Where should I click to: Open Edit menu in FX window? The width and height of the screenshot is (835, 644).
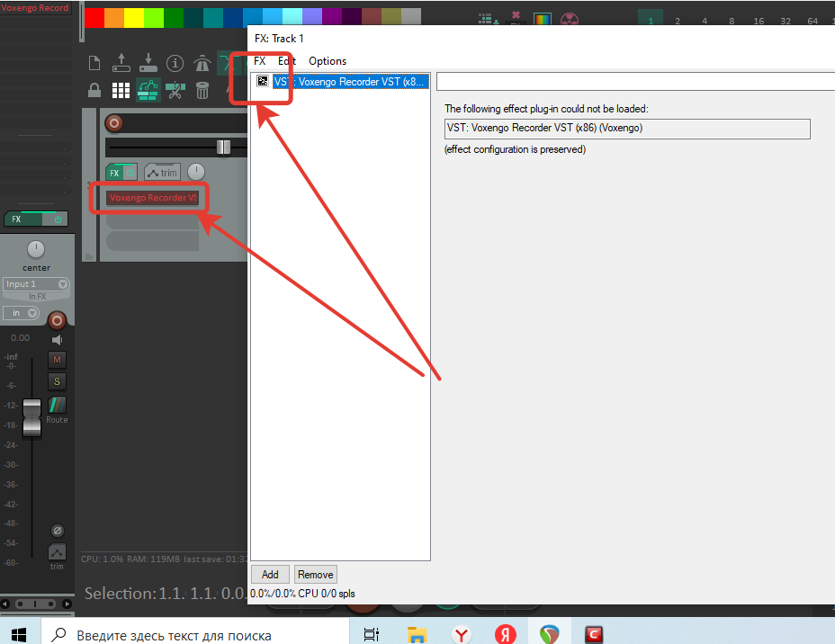(286, 60)
